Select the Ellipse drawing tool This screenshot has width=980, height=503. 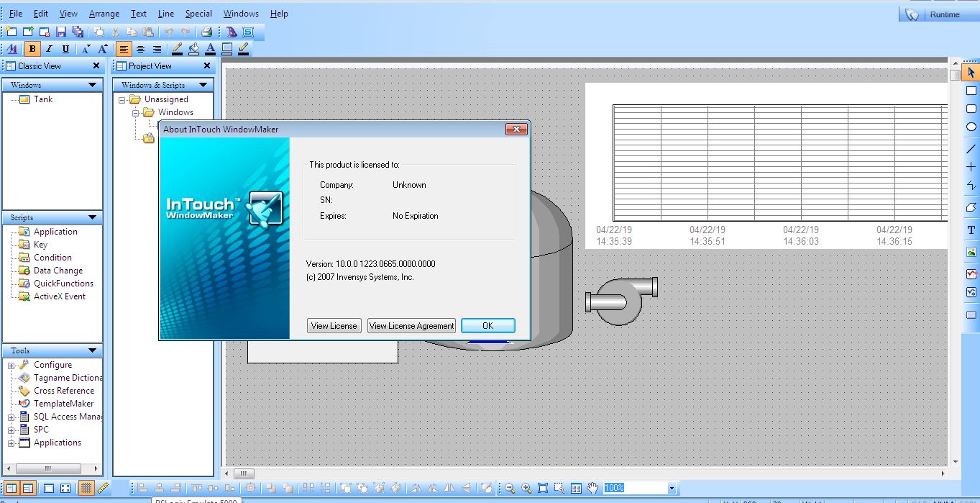click(971, 127)
